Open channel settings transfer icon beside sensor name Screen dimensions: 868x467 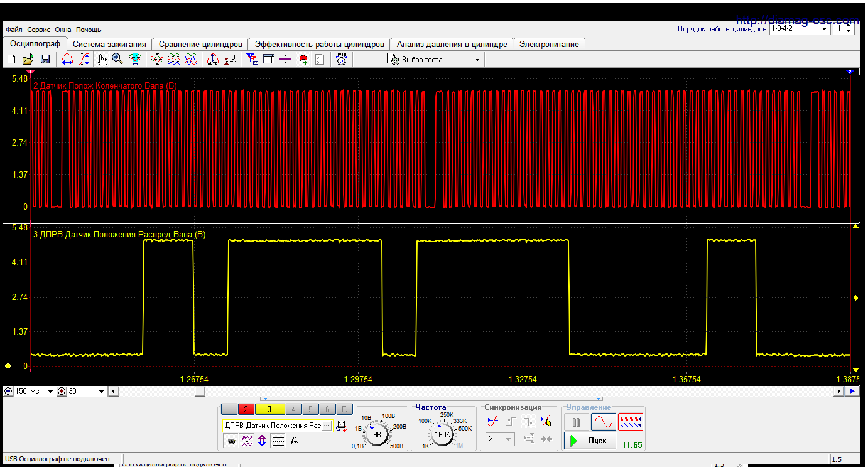click(342, 426)
